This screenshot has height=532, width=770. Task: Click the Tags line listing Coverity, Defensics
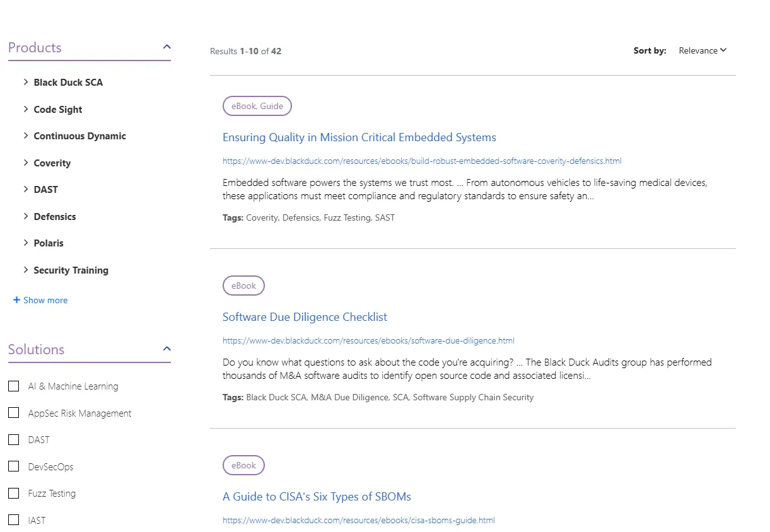point(308,217)
